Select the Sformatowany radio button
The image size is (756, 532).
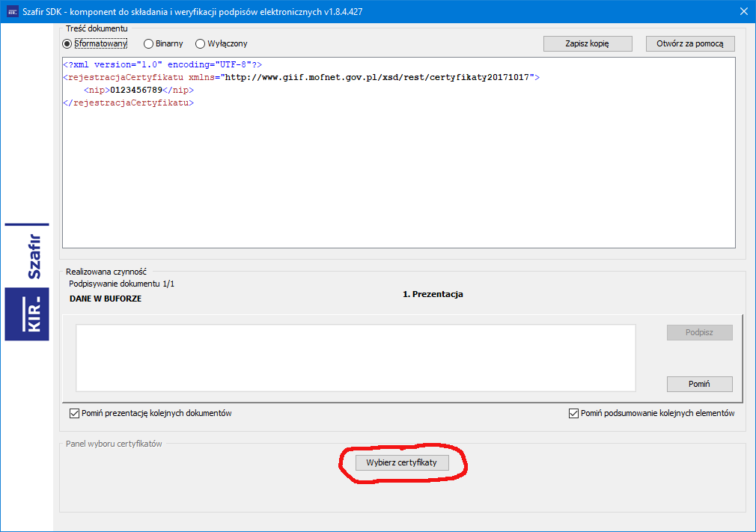coord(67,44)
